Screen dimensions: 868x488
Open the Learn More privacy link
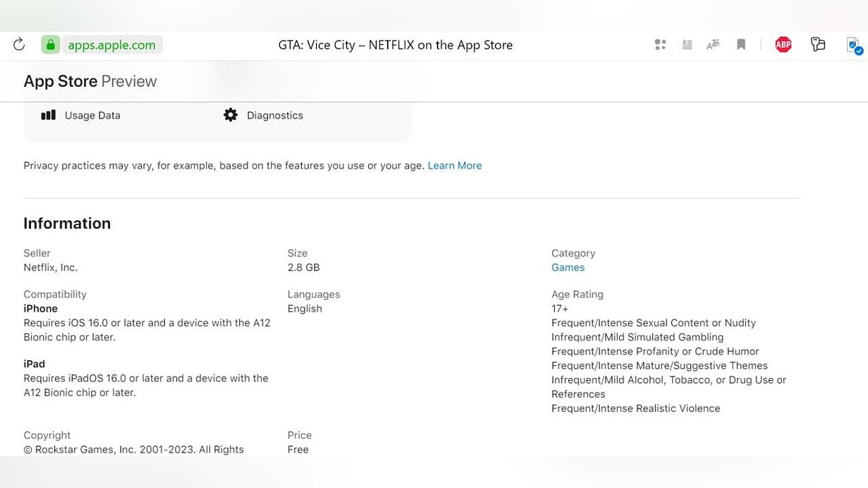pyautogui.click(x=454, y=166)
